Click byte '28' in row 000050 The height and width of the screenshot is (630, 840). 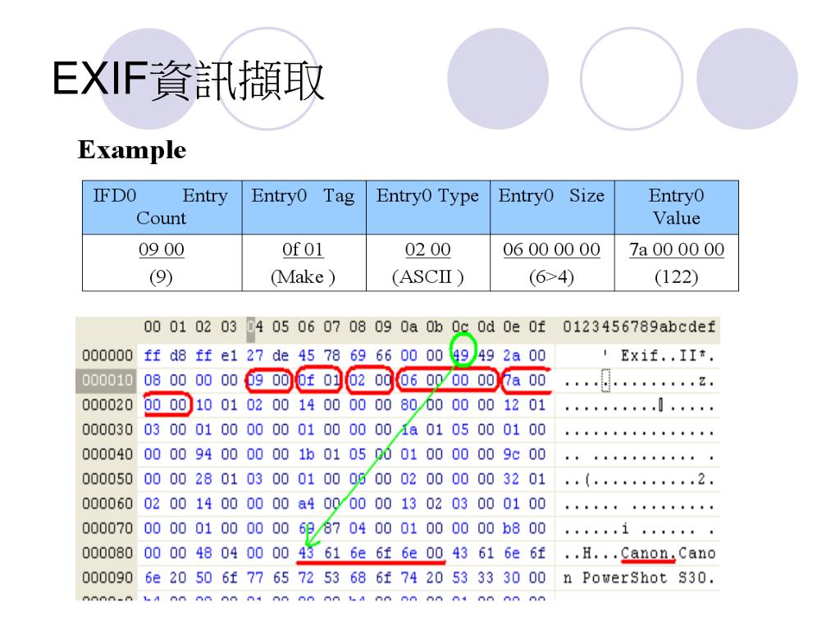point(203,479)
